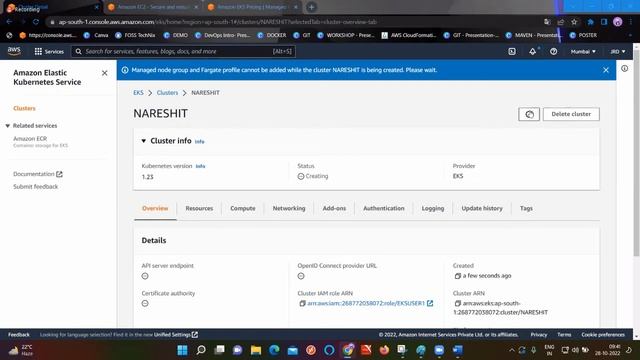This screenshot has width=640, height=360.
Task: Open the DOCKER bookmark
Action: (x=272, y=36)
